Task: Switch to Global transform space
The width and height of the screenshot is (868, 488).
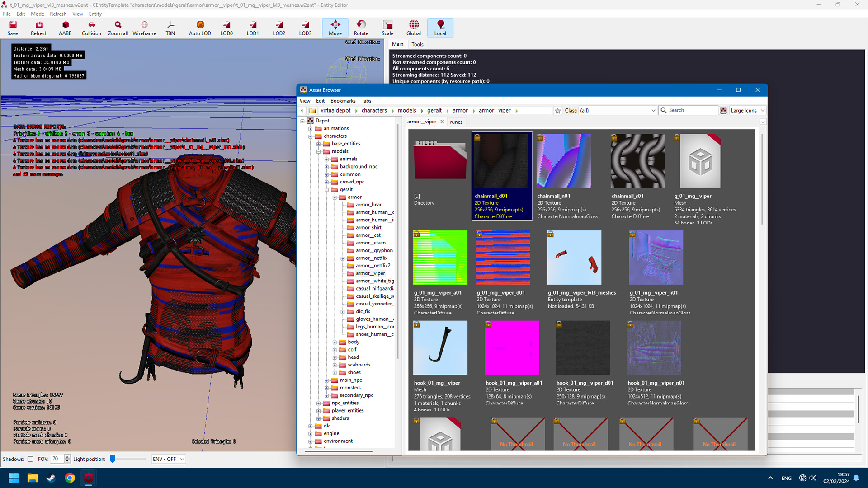Action: [x=414, y=28]
